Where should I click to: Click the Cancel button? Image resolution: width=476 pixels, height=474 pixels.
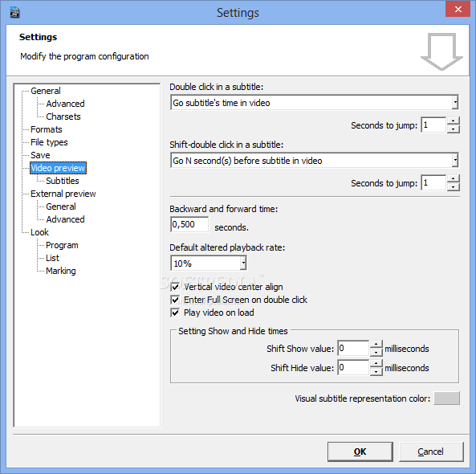431,452
